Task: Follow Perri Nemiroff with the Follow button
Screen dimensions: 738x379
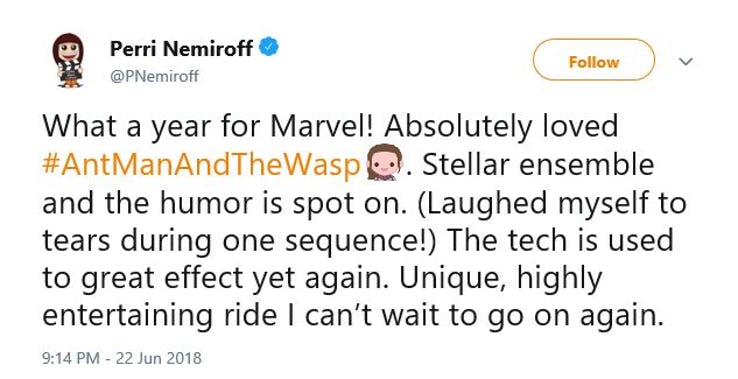Action: click(594, 60)
